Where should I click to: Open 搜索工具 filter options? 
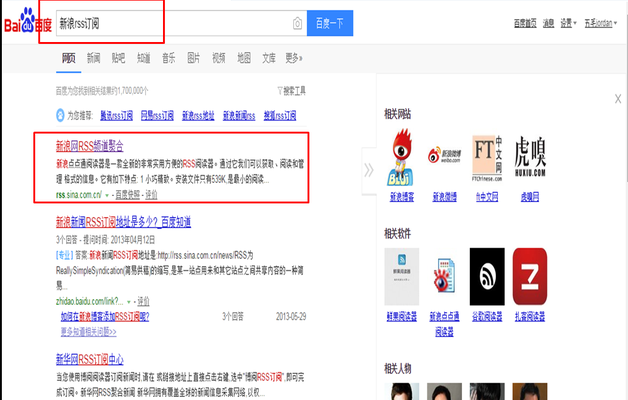coord(292,91)
